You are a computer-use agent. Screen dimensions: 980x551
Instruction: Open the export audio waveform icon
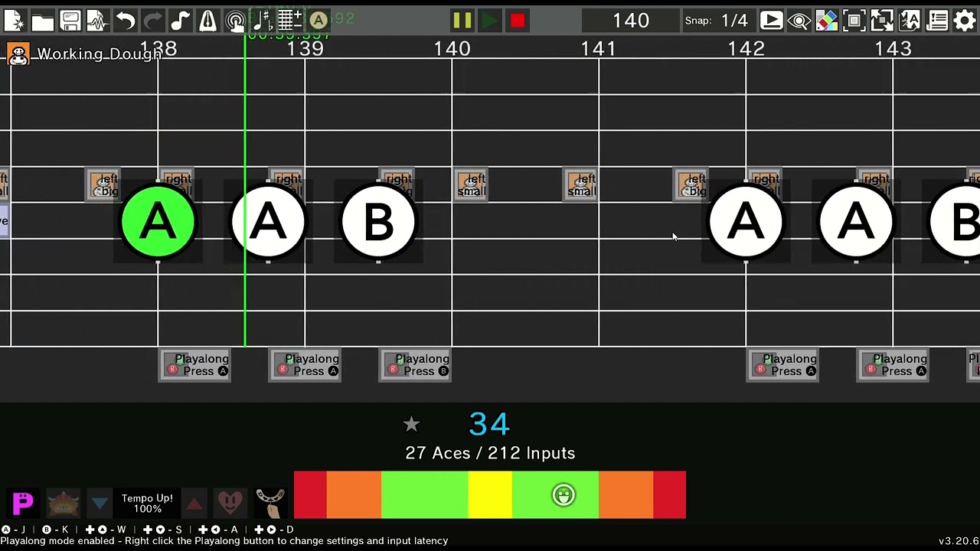point(97,21)
